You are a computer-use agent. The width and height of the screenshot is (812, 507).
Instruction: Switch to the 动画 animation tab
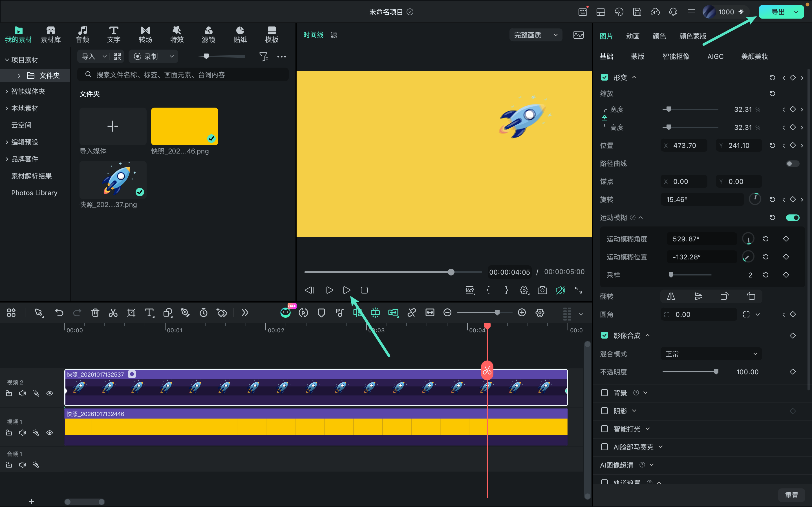pyautogui.click(x=632, y=36)
